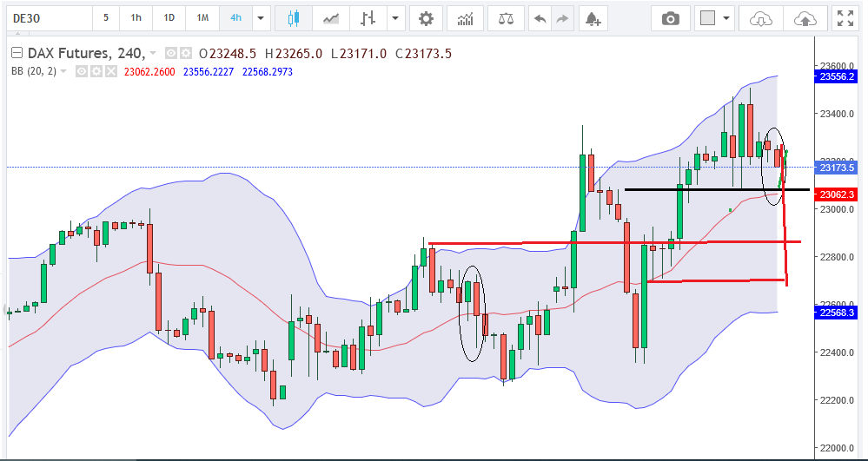
Task: Hide the BB indicator with eye icon
Action: (x=82, y=71)
